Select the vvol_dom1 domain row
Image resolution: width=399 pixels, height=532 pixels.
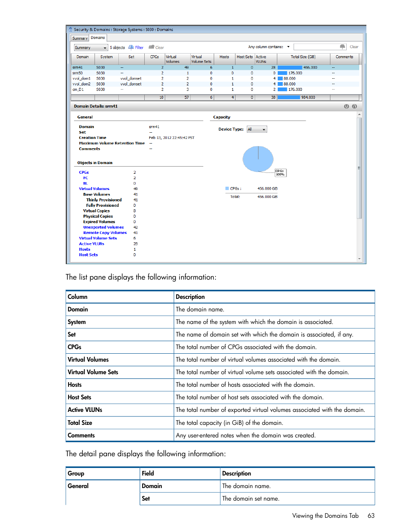click(x=215, y=78)
